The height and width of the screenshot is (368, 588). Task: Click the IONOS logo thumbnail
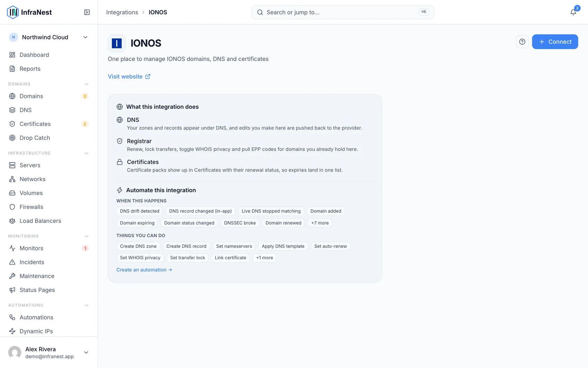[117, 43]
